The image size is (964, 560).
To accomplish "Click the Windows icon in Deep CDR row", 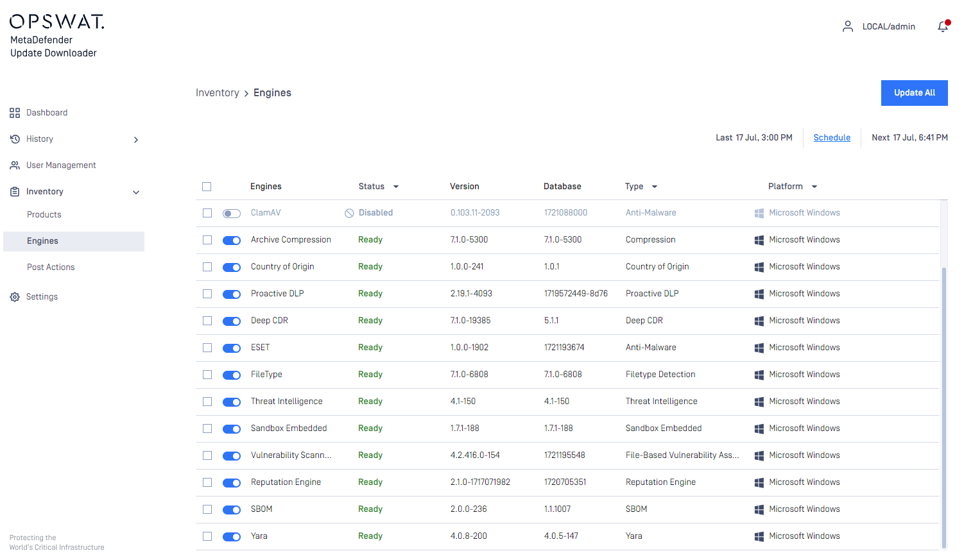I will point(759,321).
